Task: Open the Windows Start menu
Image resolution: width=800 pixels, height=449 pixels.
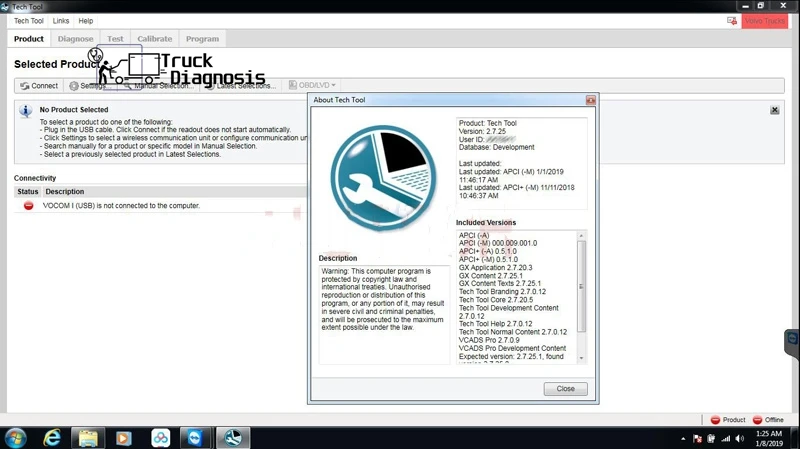Action: tap(15, 438)
